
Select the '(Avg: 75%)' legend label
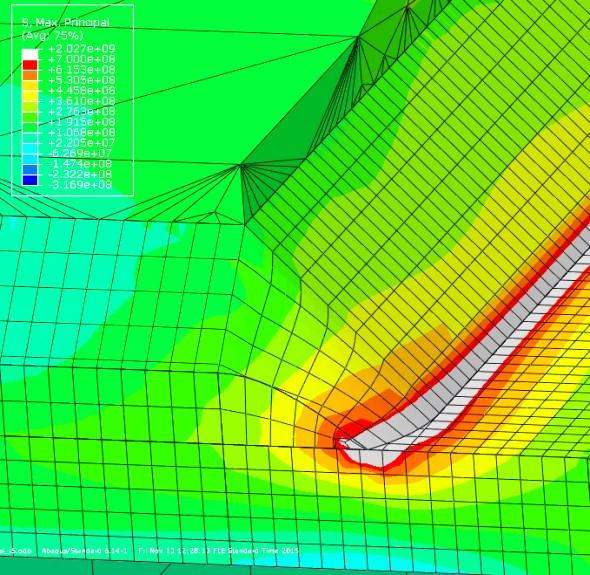coord(53,36)
